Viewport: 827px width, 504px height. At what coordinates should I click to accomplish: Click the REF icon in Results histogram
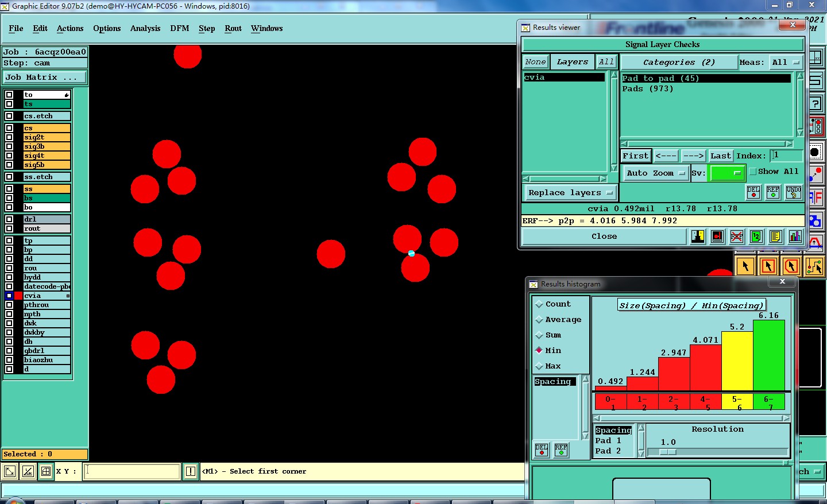point(561,449)
